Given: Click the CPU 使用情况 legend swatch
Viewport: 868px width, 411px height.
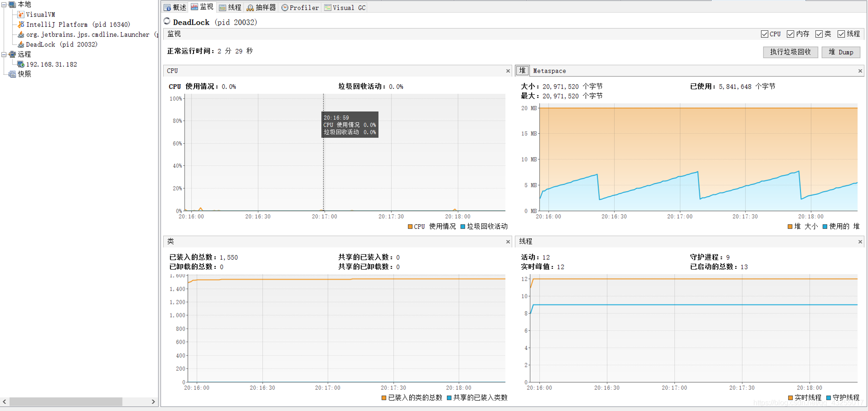Looking at the screenshot, I should pos(410,227).
